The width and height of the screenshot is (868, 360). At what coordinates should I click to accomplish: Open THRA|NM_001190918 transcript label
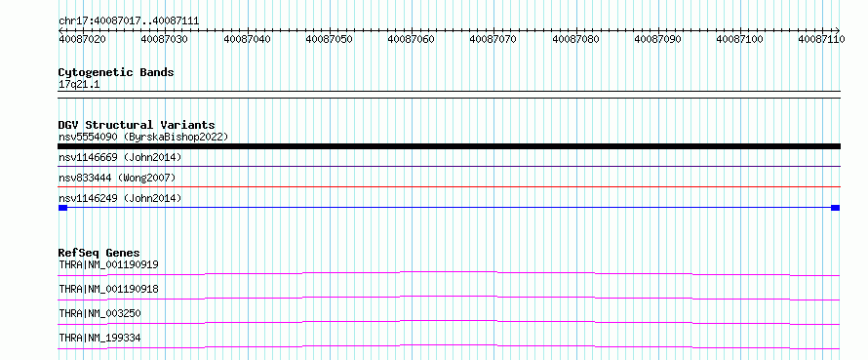108,289
